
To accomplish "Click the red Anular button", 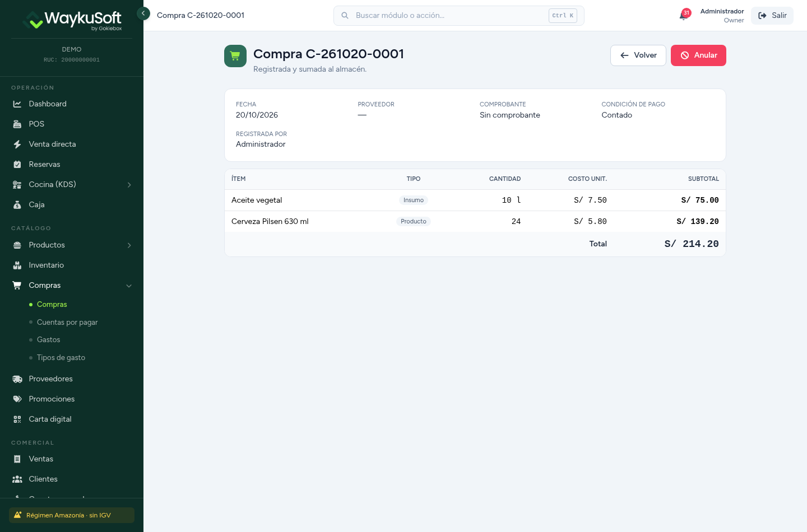I will (698, 55).
